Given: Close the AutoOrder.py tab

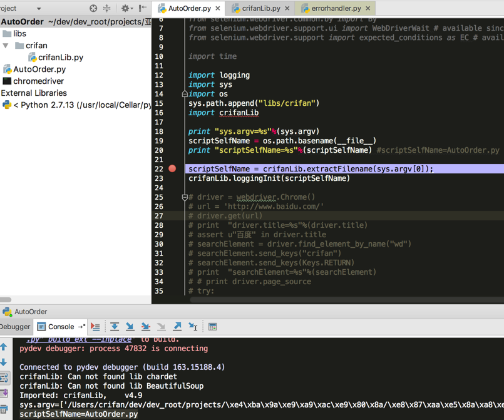Looking at the screenshot, I should tap(218, 8).
